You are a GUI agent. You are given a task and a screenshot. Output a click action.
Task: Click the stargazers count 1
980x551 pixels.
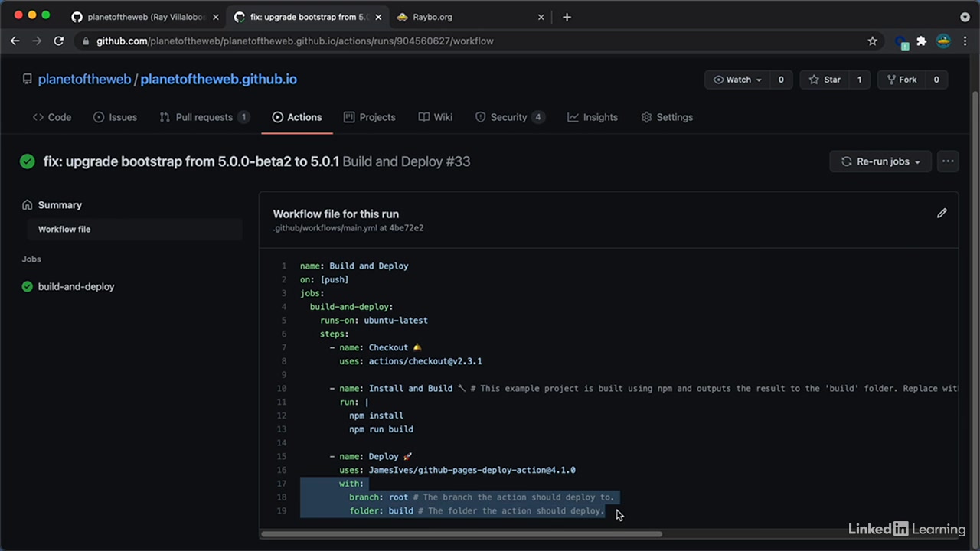(x=859, y=80)
